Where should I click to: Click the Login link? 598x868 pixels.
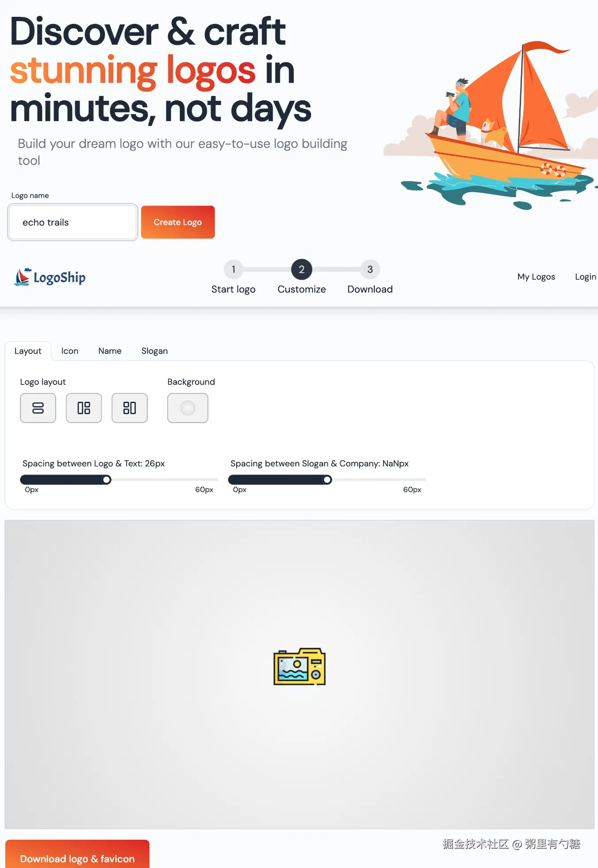click(585, 277)
